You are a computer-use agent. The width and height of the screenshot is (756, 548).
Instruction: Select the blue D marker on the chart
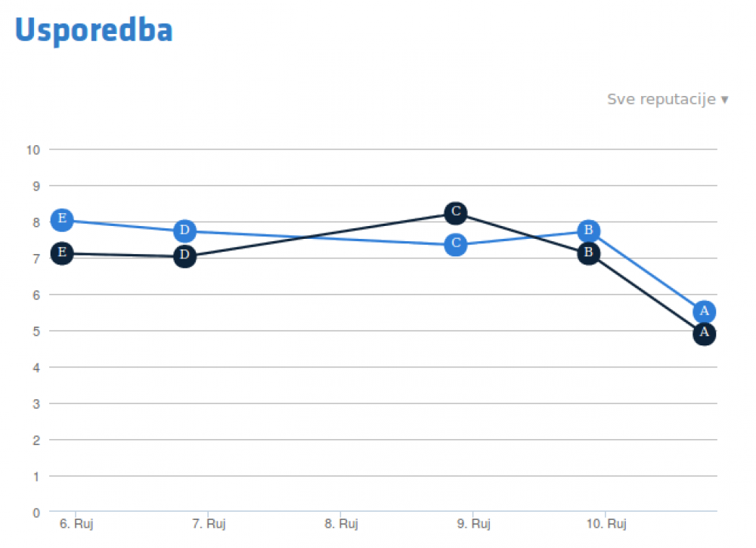(184, 231)
